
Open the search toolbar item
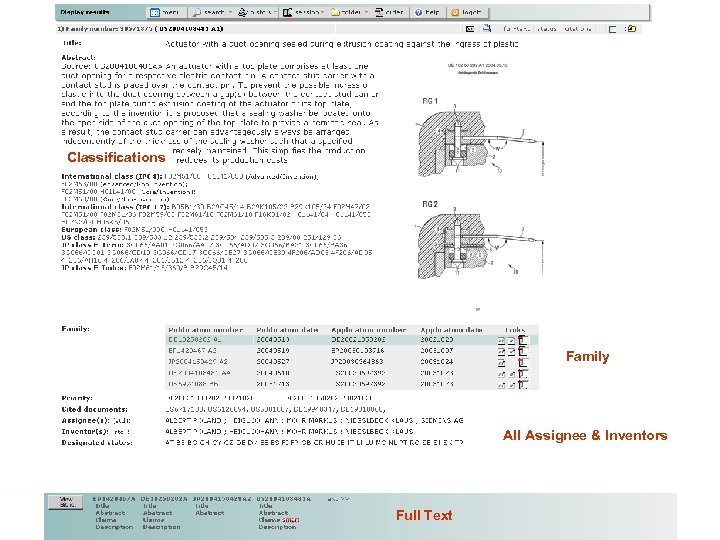click(208, 12)
